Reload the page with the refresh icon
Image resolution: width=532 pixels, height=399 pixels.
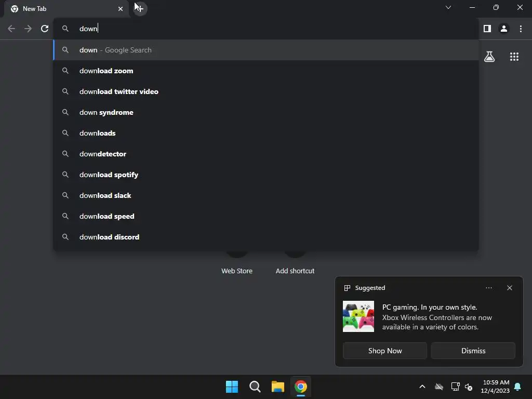click(45, 29)
